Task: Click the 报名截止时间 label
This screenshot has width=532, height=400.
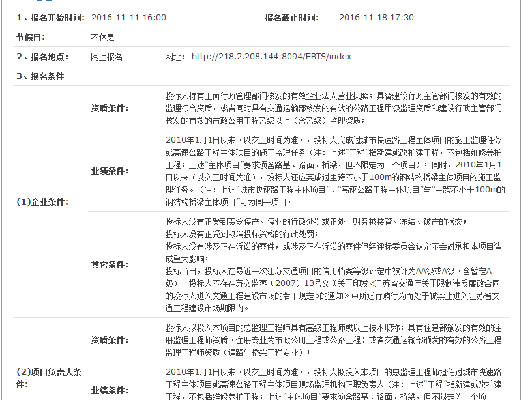Action: coord(295,18)
